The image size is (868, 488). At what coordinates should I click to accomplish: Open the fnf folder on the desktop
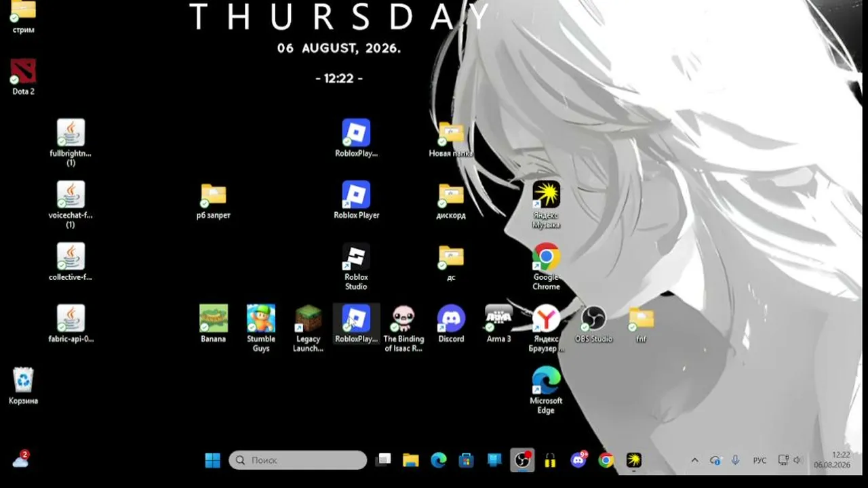641,323
